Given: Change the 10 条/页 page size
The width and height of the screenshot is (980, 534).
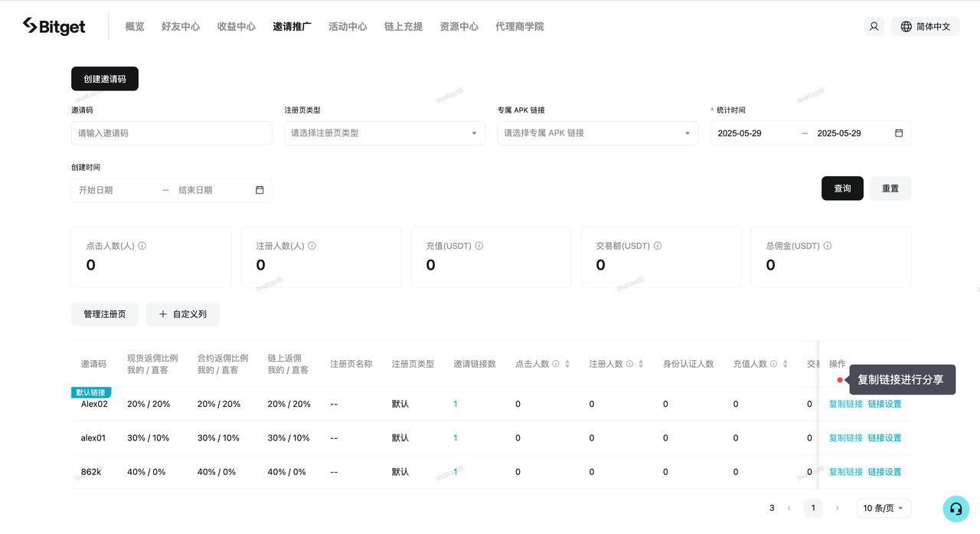Looking at the screenshot, I should [883, 508].
